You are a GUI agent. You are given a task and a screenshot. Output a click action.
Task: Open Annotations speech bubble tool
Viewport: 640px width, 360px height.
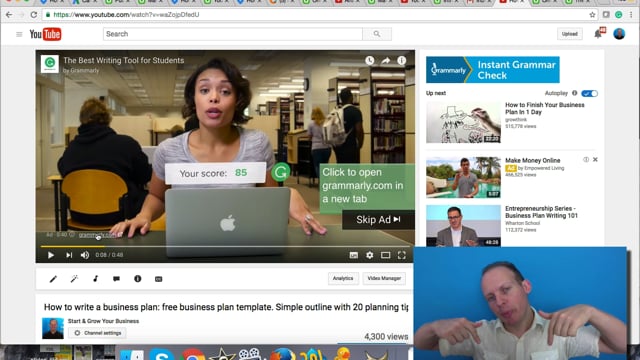coord(116,279)
